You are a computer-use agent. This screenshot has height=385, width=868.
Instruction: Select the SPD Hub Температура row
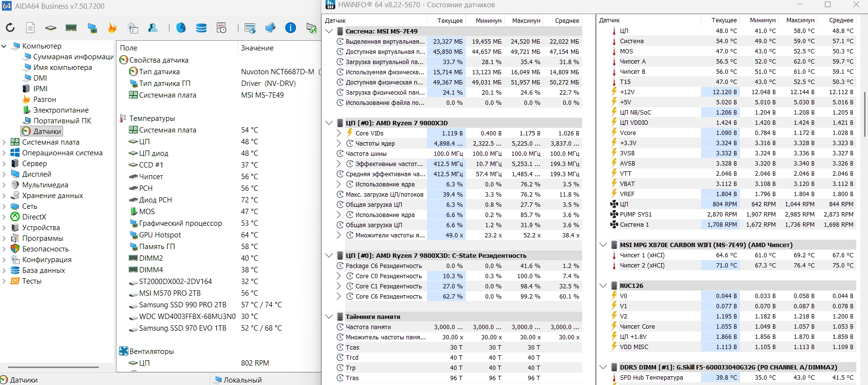pyautogui.click(x=732, y=377)
